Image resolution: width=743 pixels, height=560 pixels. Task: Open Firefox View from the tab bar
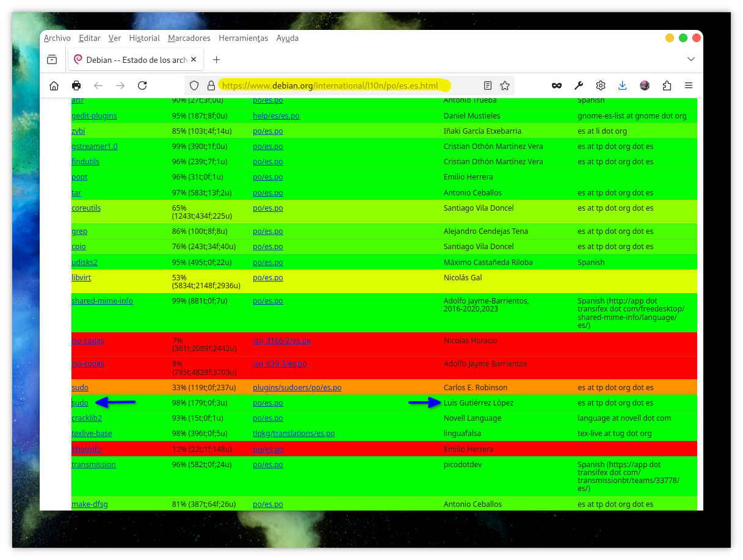pos(52,59)
